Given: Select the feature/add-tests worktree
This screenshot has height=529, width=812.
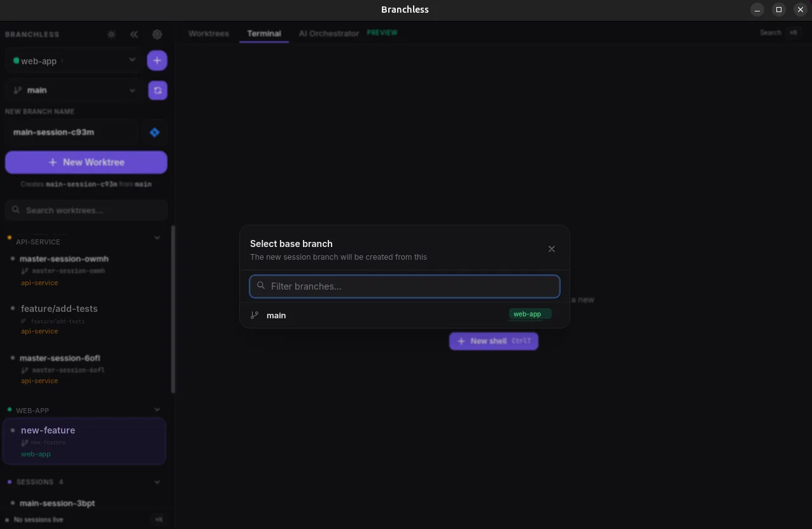Looking at the screenshot, I should pyautogui.click(x=85, y=320).
